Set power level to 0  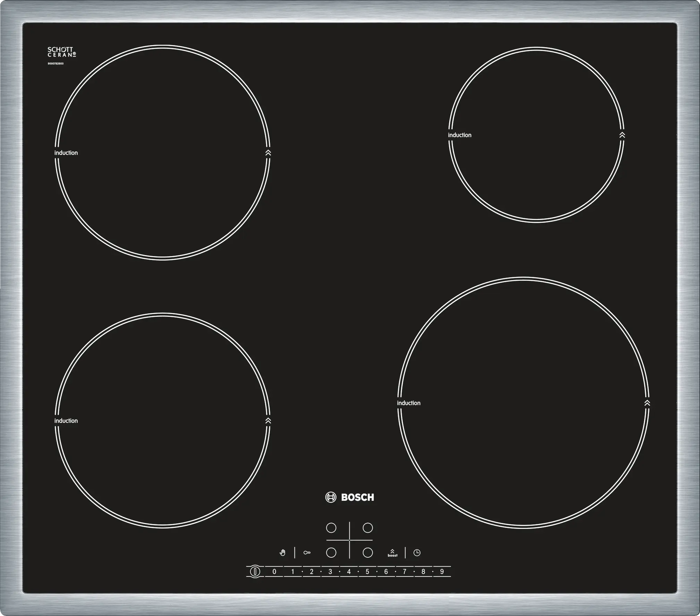point(274,572)
